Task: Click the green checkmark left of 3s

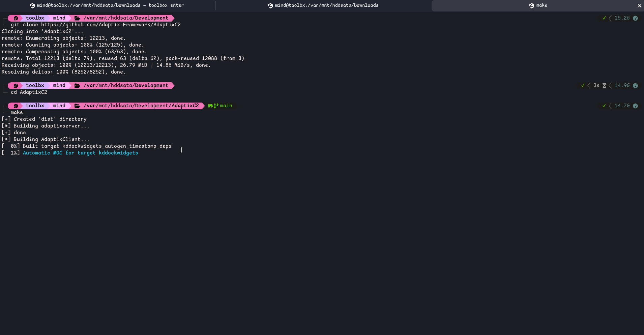Action: pyautogui.click(x=583, y=86)
